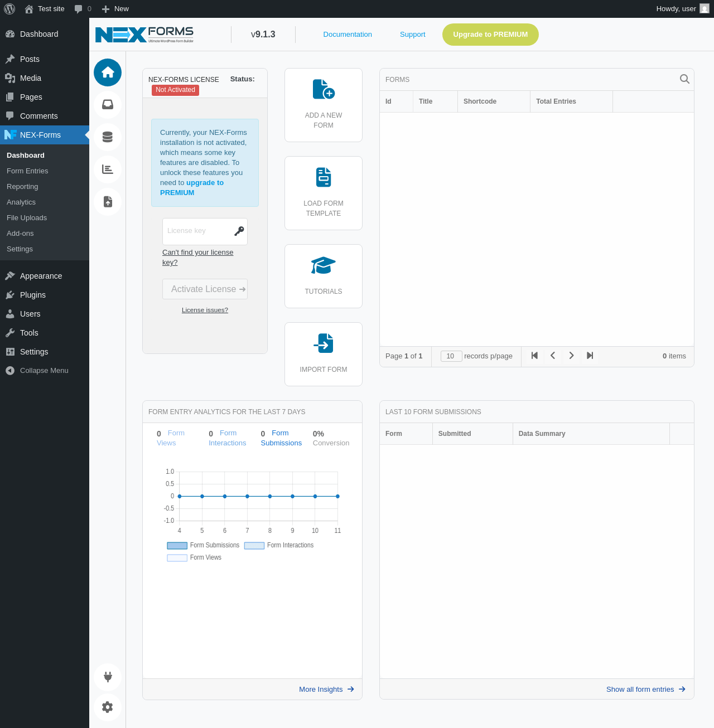Click the Data Summary column header
The image size is (714, 728).
591,434
